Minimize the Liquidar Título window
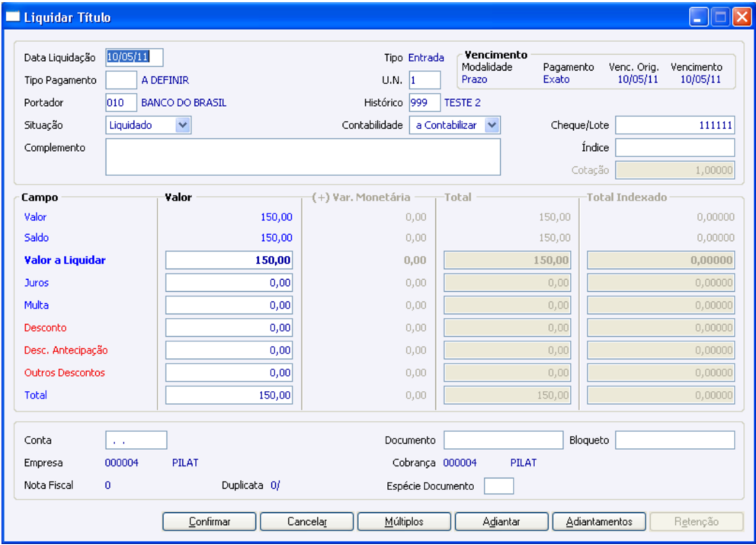 click(698, 18)
